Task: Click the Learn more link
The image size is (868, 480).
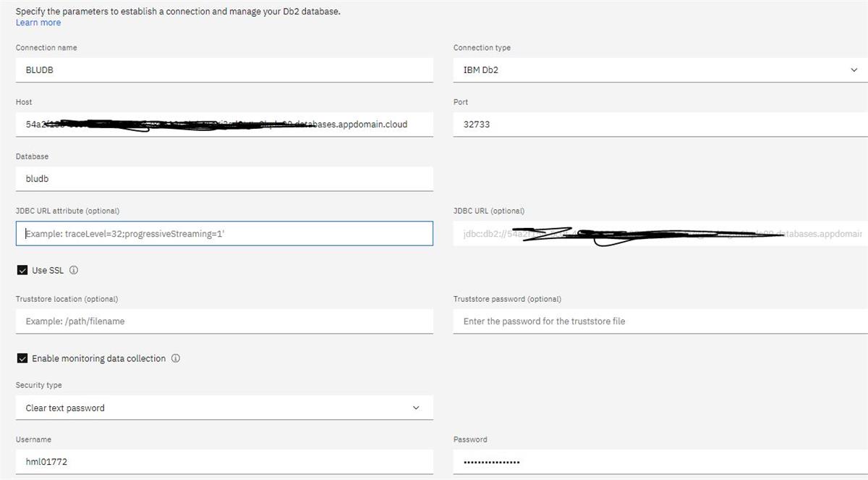Action: [x=38, y=22]
